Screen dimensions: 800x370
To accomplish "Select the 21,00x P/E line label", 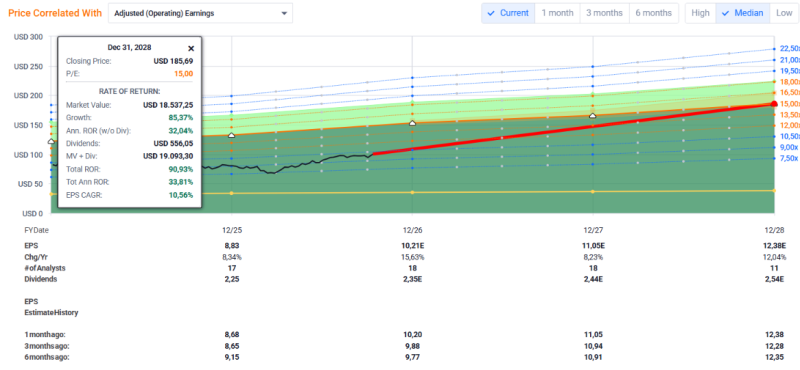I will coord(790,60).
